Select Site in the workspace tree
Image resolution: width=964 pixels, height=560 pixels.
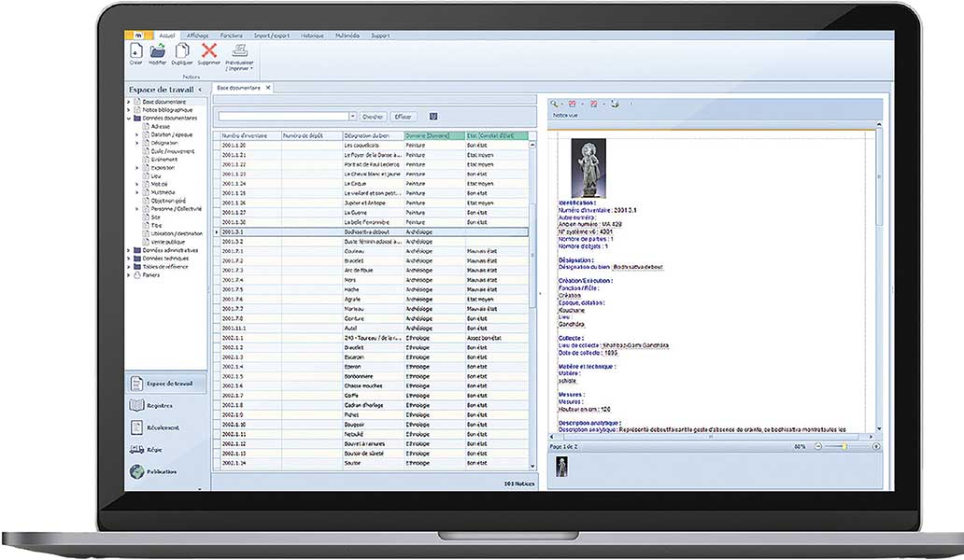pyautogui.click(x=156, y=217)
